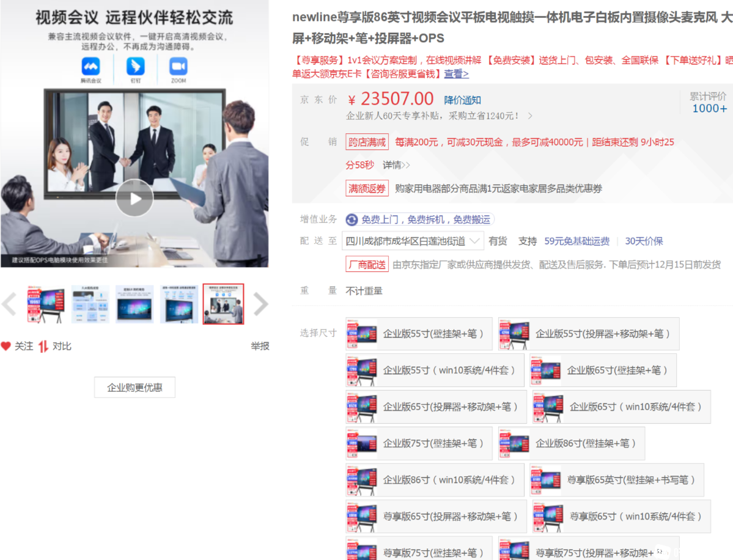This screenshot has height=560, width=733.
Task: Select 企业版65寸(投屏器+移动架+笔) size option
Action: click(436, 407)
